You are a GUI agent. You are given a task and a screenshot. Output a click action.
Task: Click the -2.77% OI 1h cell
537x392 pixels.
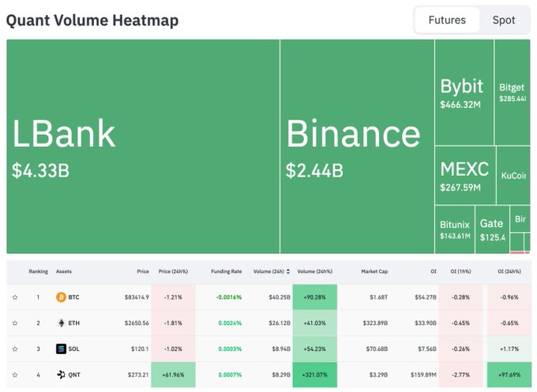tap(460, 375)
